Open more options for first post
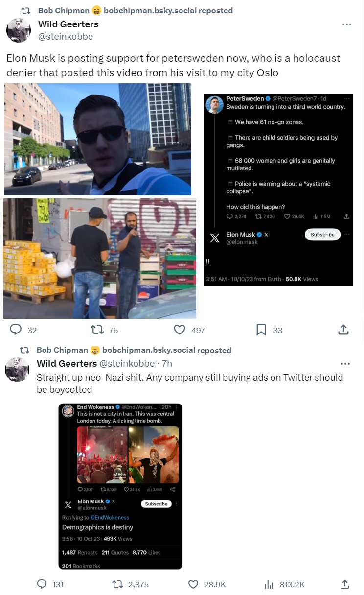This screenshot has height=595, width=364. 346,24
